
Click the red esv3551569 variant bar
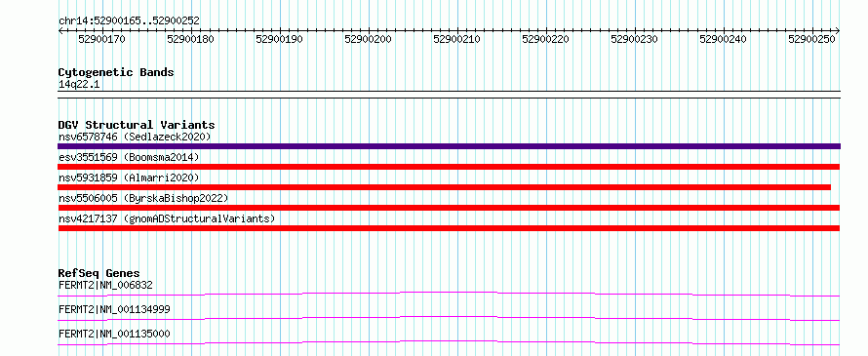(449, 167)
